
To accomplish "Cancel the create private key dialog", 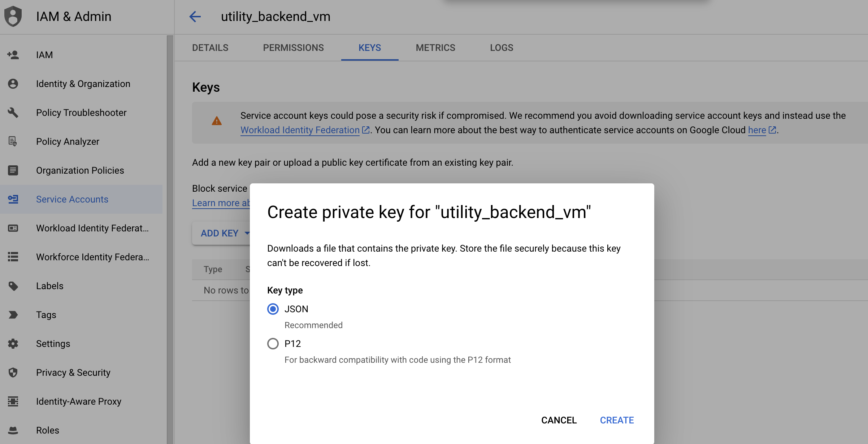I will click(x=559, y=420).
